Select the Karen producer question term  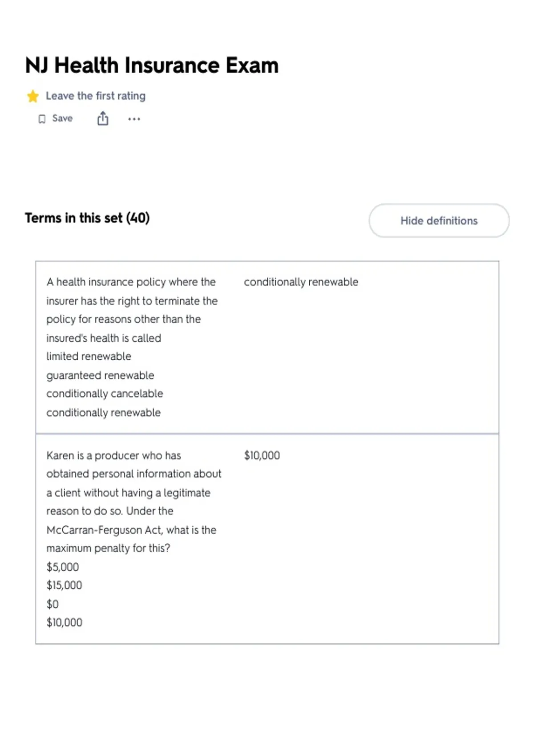click(134, 502)
